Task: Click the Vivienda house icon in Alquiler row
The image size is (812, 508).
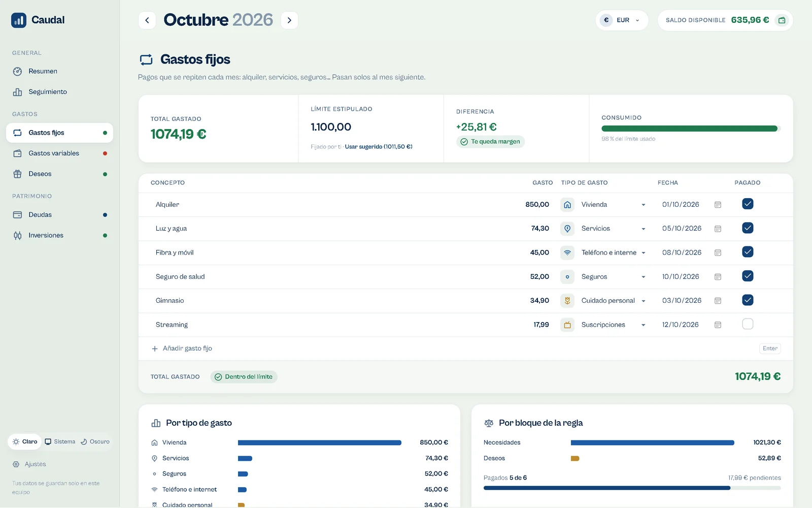Action: pos(567,205)
